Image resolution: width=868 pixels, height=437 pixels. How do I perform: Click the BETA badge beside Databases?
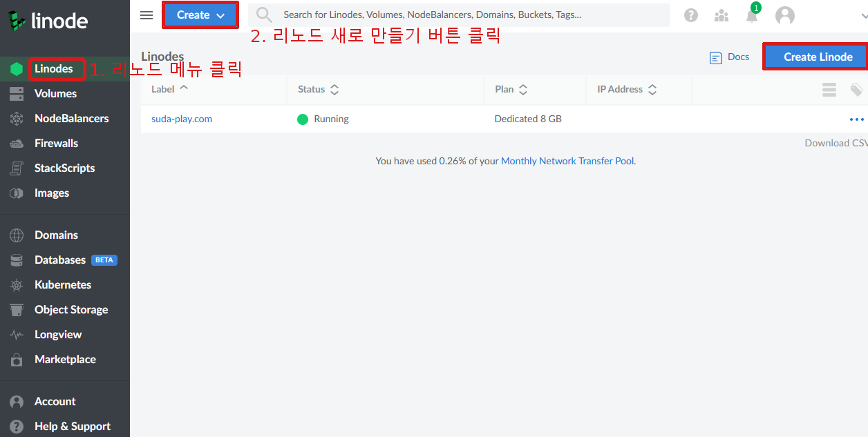point(104,260)
